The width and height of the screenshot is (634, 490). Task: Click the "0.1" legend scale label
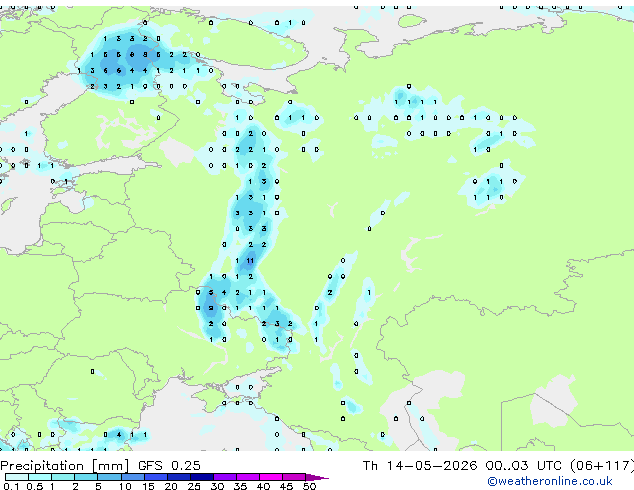(x=11, y=486)
